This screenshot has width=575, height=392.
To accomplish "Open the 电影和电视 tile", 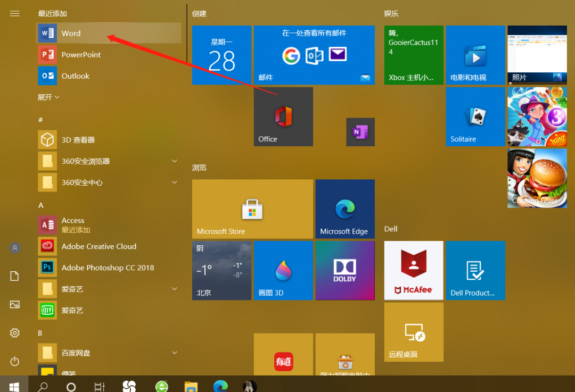I will pos(475,55).
